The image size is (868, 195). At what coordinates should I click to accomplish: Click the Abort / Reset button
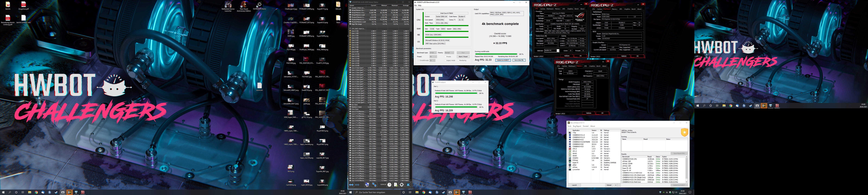pyautogui.click(x=463, y=57)
